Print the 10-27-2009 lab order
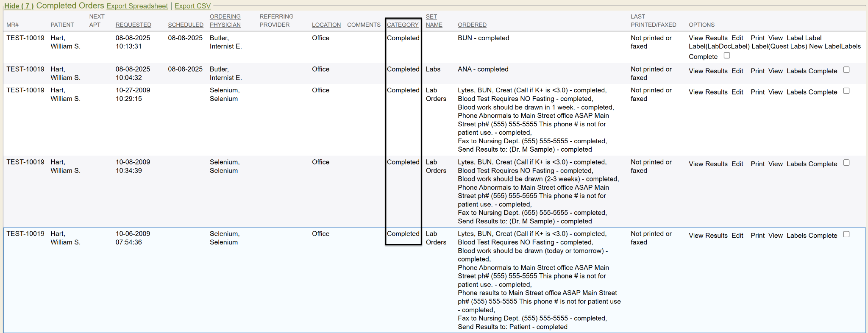The image size is (868, 333). pyautogui.click(x=757, y=92)
